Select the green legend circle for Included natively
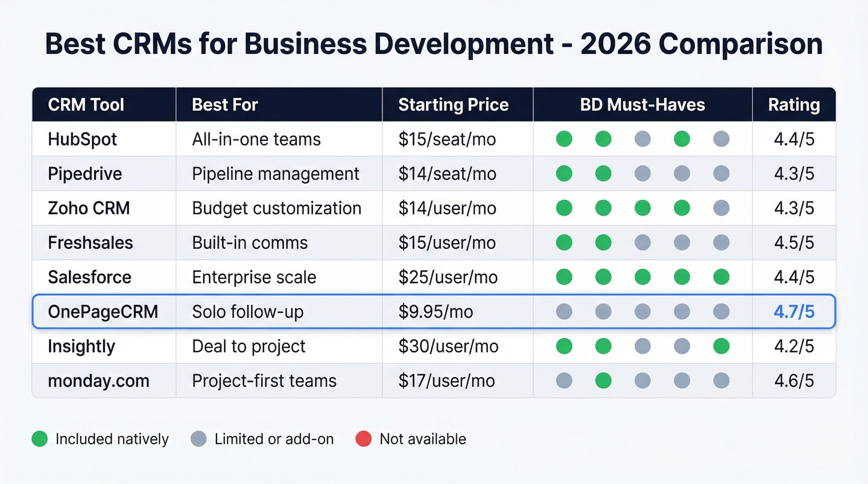Image resolution: width=868 pixels, height=484 pixels. click(39, 439)
